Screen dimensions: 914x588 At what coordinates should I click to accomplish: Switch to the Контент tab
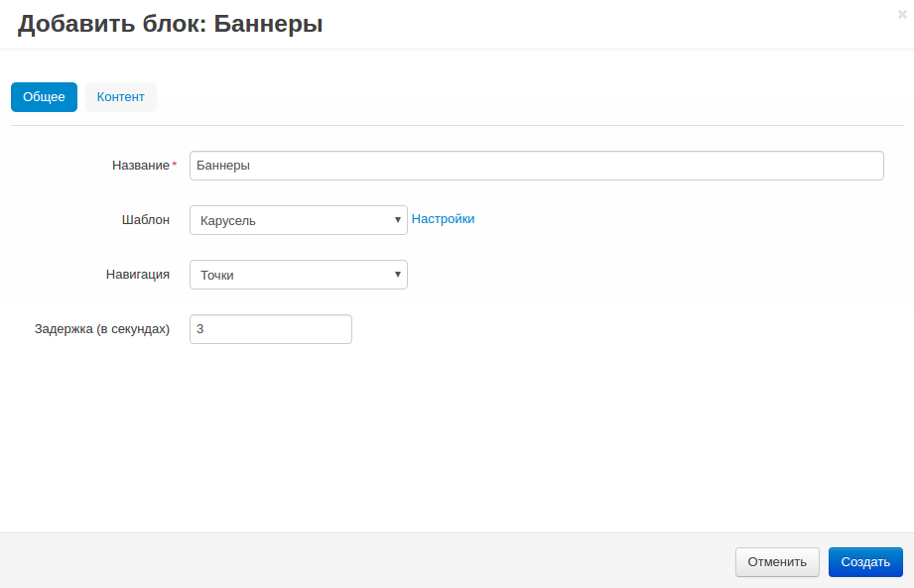(x=120, y=96)
